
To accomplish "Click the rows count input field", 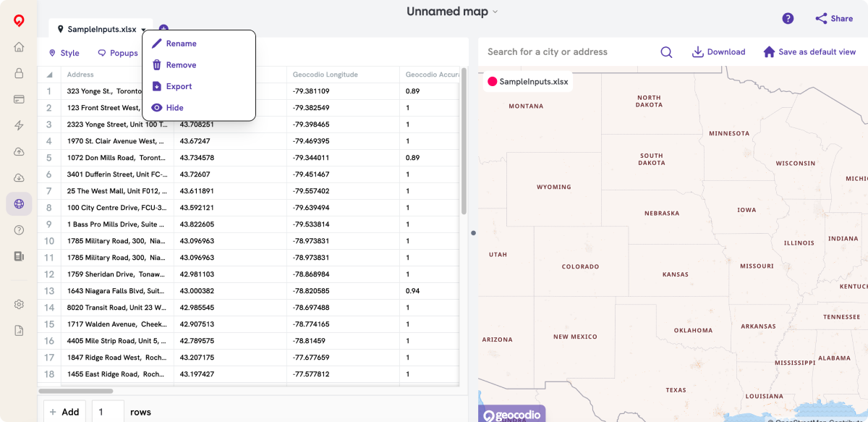I will tap(108, 412).
